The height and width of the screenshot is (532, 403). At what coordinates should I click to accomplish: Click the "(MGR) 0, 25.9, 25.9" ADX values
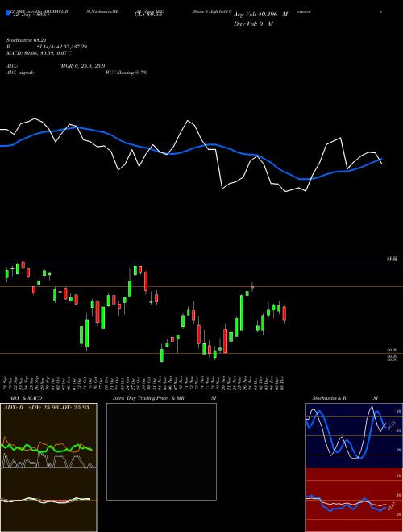click(82, 66)
